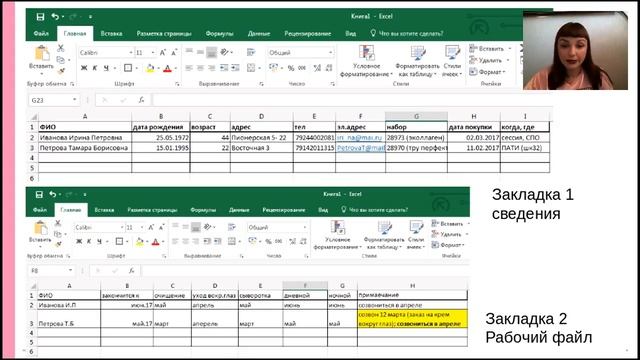Open email link in top window row 2
This screenshot has height=360, width=640.
[x=359, y=138]
